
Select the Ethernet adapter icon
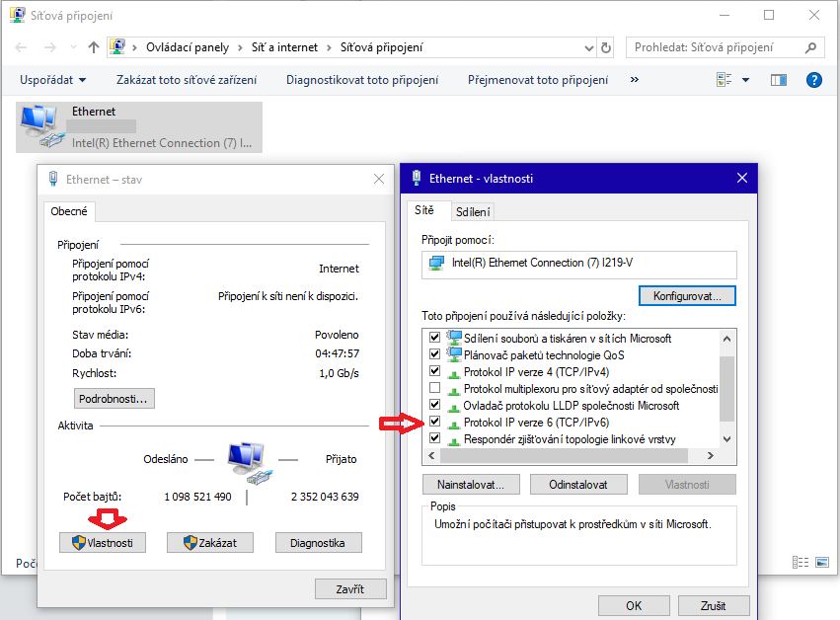[x=41, y=126]
